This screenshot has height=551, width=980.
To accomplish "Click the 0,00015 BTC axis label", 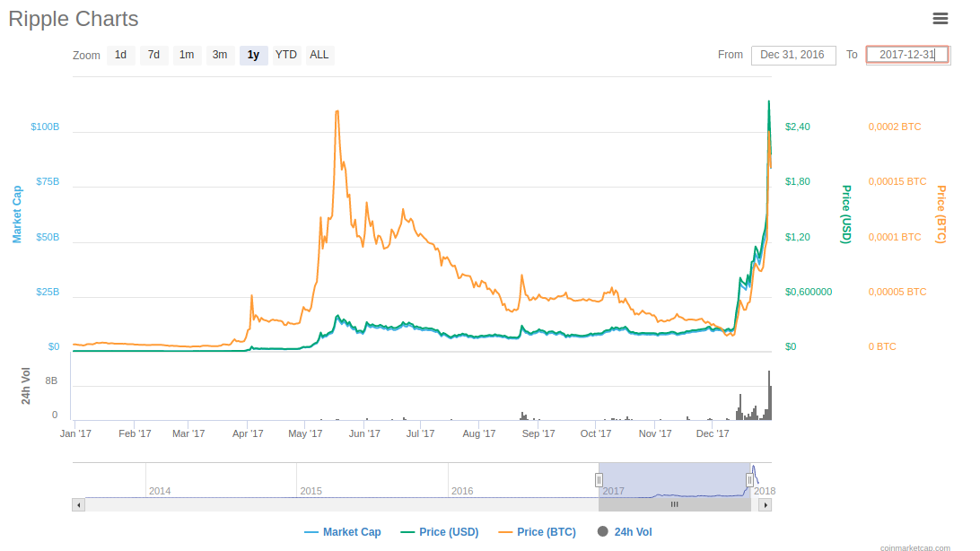I will (x=897, y=182).
